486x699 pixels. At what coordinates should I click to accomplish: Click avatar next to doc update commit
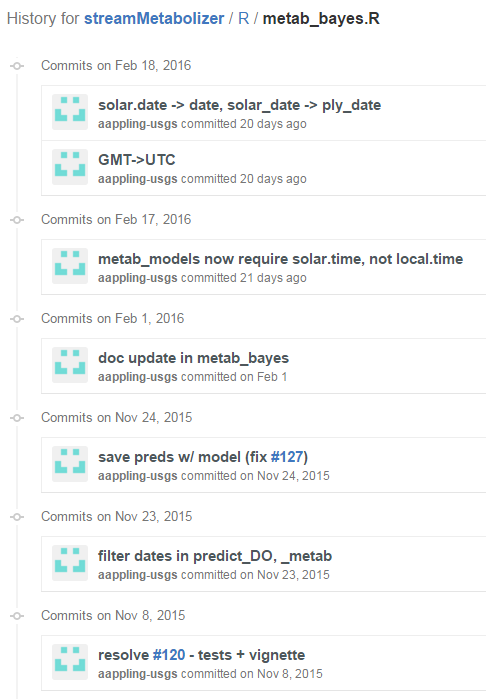(x=70, y=365)
